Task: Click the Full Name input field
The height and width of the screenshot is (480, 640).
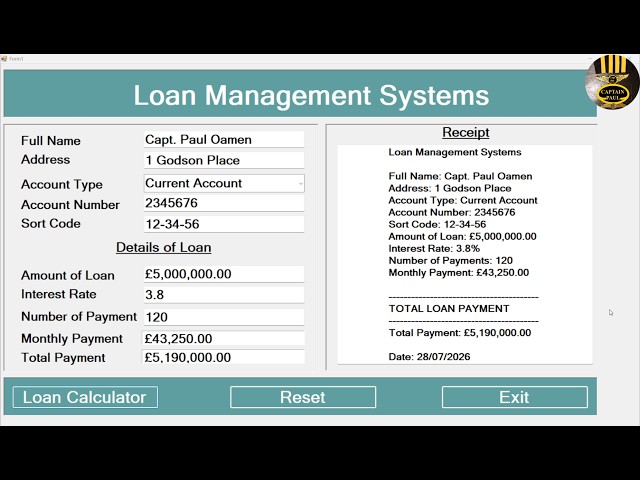Action: pyautogui.click(x=224, y=140)
